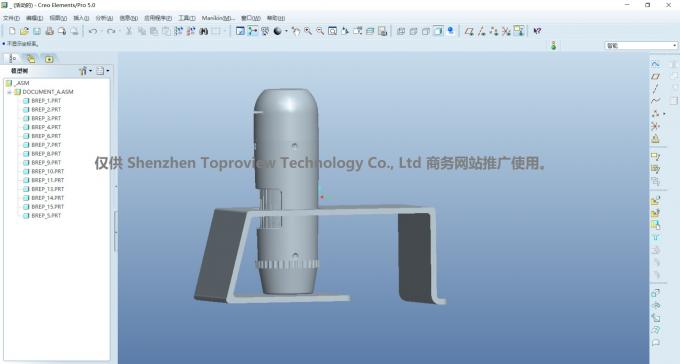Click the Undo arrow icon
680x364 pixels.
(x=93, y=31)
